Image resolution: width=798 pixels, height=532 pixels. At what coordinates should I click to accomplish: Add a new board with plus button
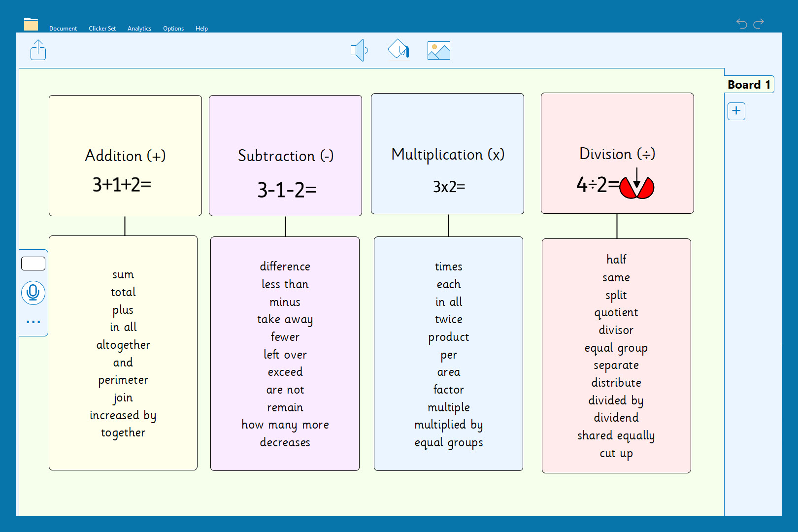click(736, 111)
